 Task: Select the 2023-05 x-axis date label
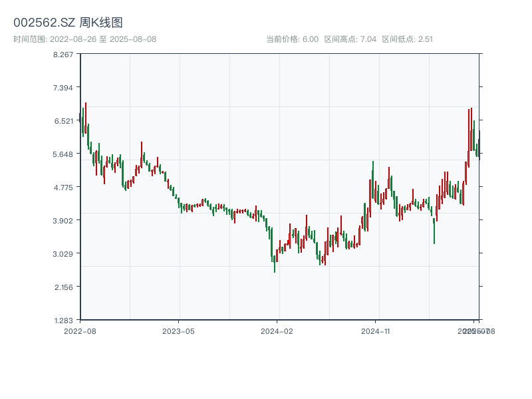pyautogui.click(x=178, y=331)
